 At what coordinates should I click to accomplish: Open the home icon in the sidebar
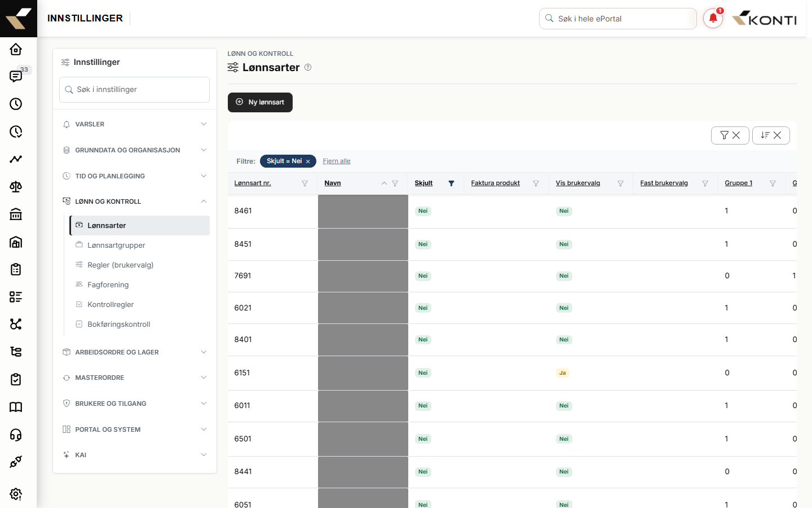[16, 49]
